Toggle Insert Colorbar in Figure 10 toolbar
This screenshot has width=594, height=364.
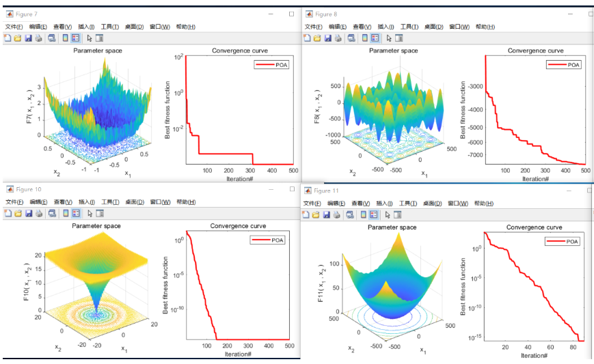pos(66,213)
